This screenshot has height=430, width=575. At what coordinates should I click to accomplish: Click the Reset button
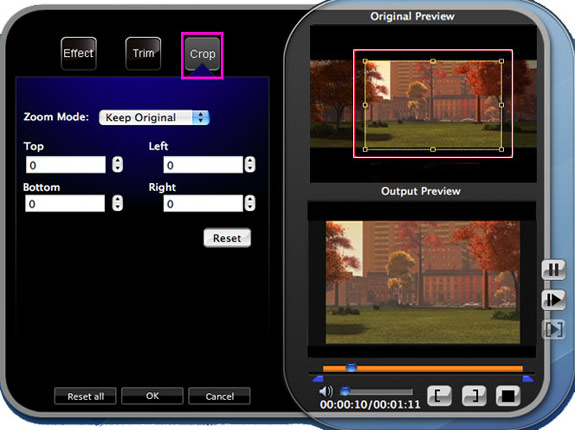click(x=227, y=238)
